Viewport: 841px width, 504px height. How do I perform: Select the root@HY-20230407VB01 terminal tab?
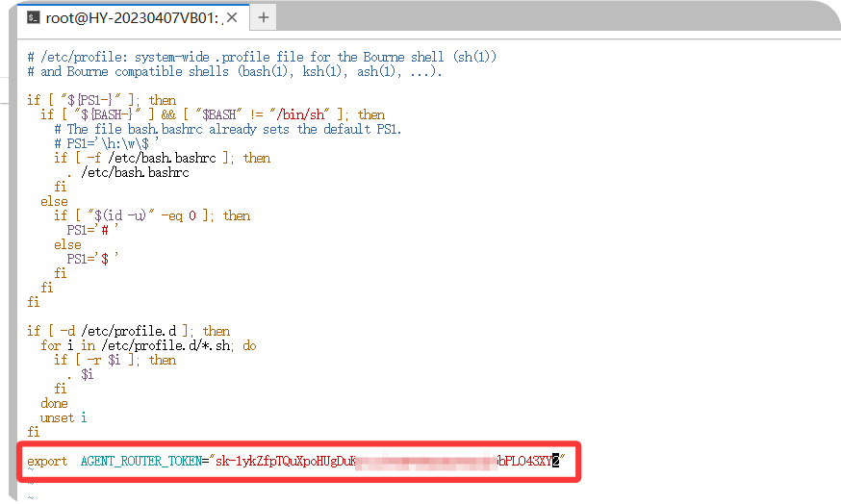click(133, 17)
